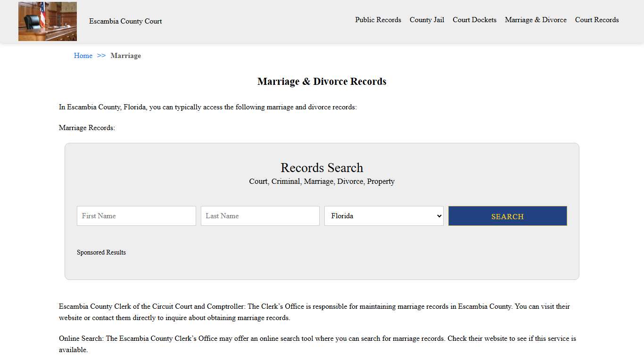Click the Home breadcrumb link
The height and width of the screenshot is (362, 644).
(83, 56)
